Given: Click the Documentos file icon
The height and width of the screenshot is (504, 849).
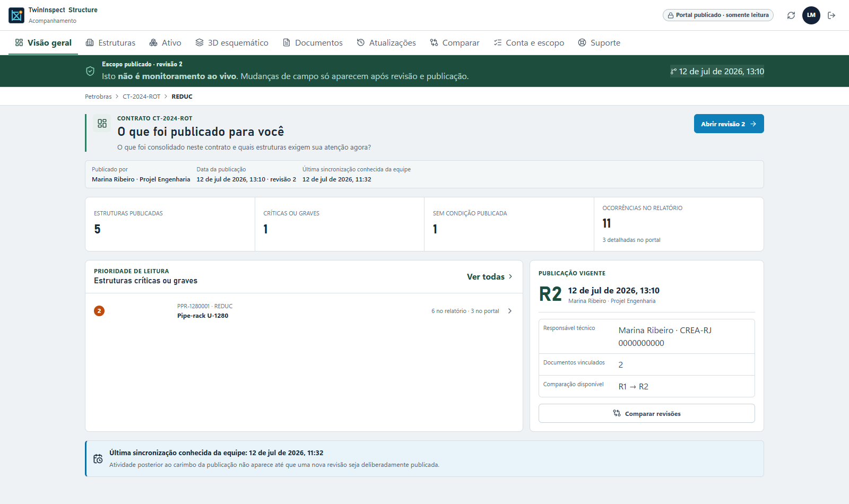Looking at the screenshot, I should (x=287, y=42).
